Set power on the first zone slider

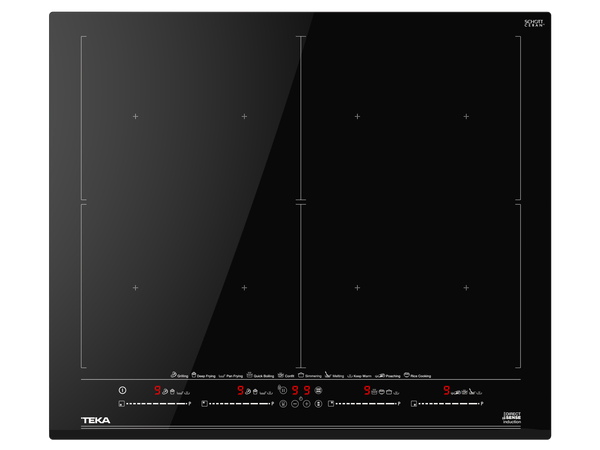coord(156,404)
